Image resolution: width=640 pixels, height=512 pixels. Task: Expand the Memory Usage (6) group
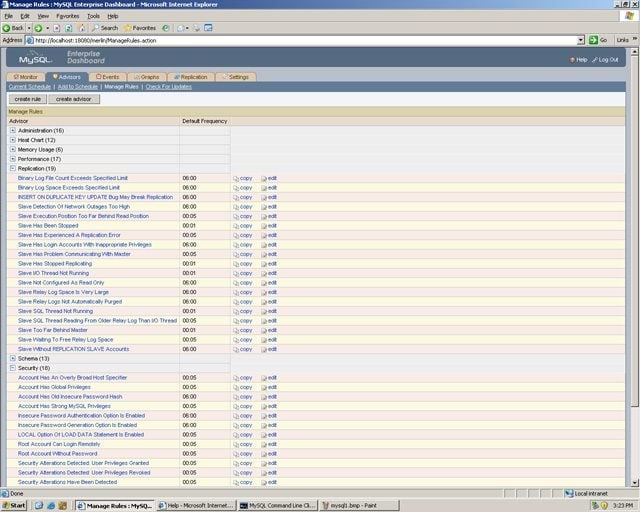coord(13,149)
